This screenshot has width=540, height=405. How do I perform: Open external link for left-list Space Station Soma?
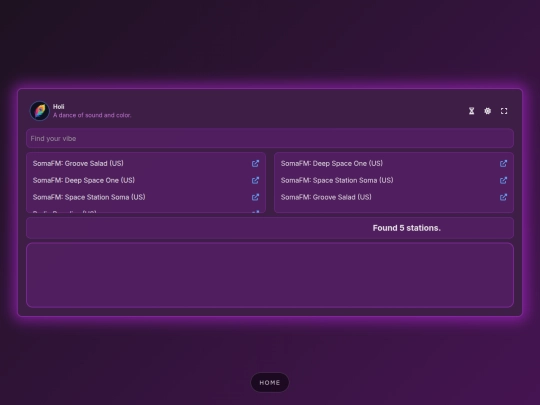click(x=255, y=197)
